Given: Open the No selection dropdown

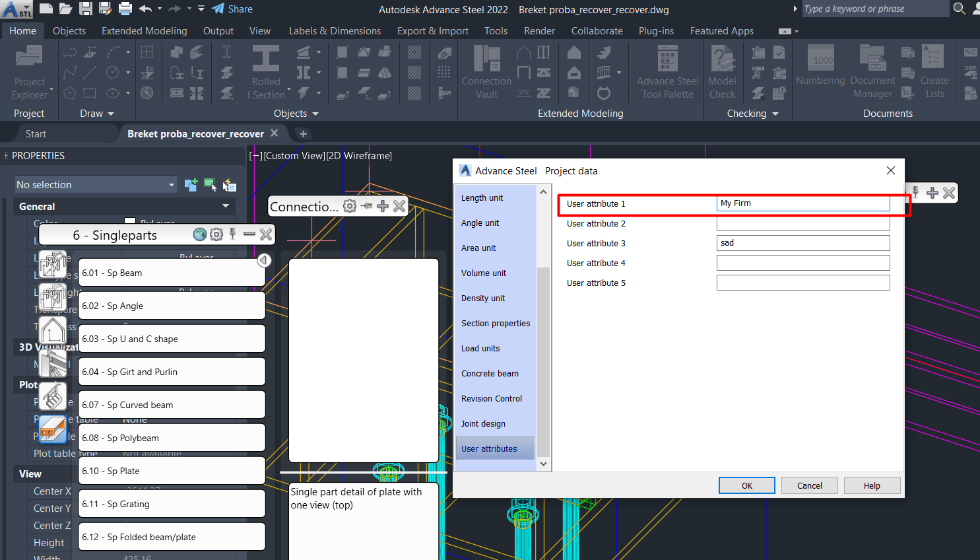Looking at the screenshot, I should pyautogui.click(x=96, y=185).
